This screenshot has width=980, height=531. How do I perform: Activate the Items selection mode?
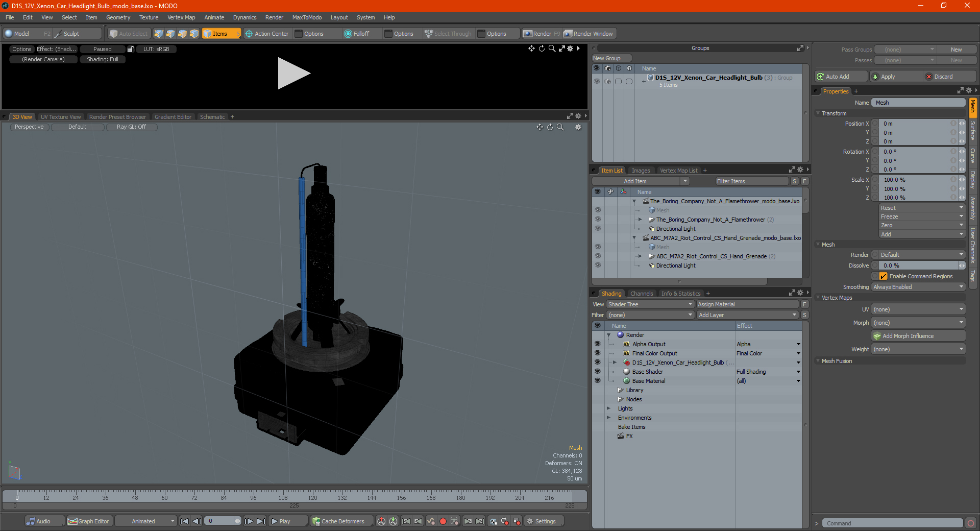221,34
